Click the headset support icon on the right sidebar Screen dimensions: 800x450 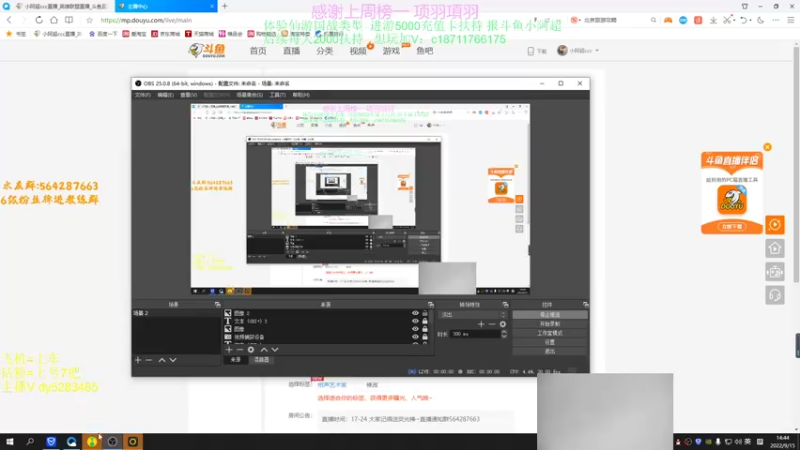pyautogui.click(x=774, y=295)
